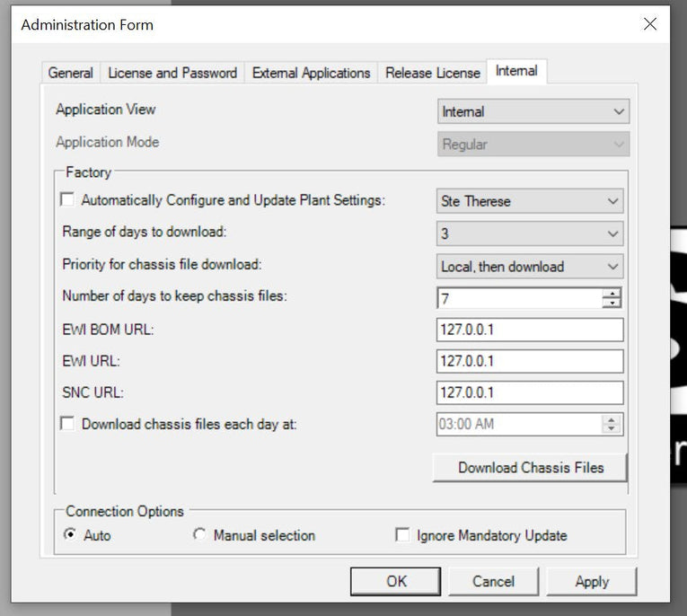Go to the Release License tab
687x616 pixels.
click(432, 73)
